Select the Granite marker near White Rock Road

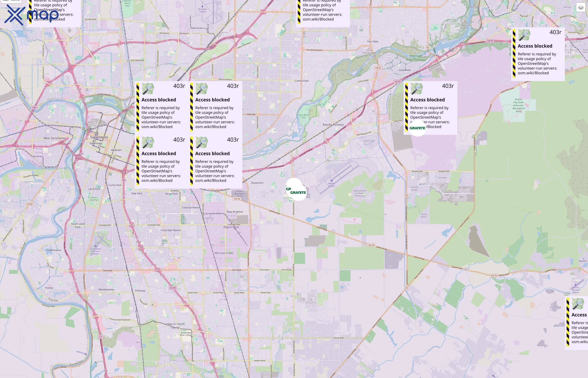pyautogui.click(x=417, y=128)
